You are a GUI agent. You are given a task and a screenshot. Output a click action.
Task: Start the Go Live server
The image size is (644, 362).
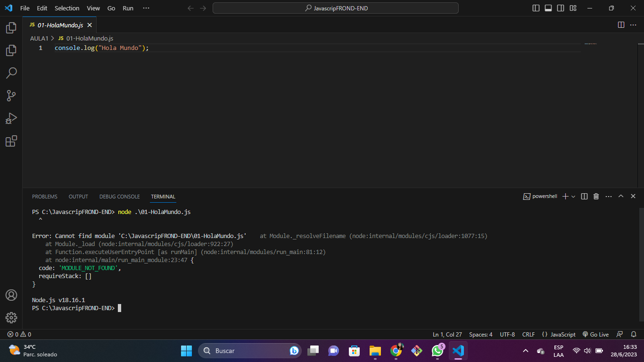click(595, 334)
